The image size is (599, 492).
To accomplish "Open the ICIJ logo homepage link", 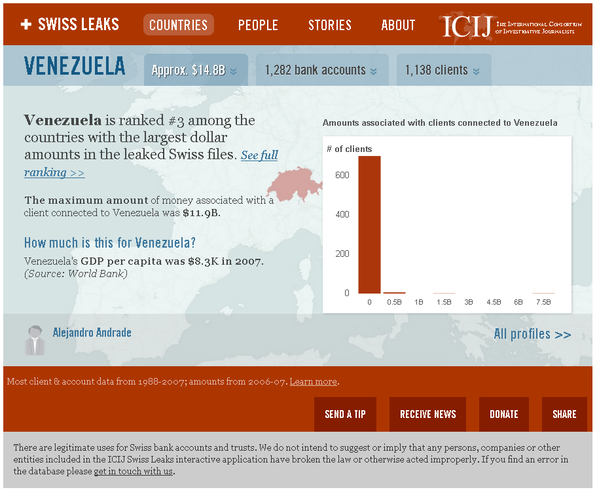I will [512, 27].
